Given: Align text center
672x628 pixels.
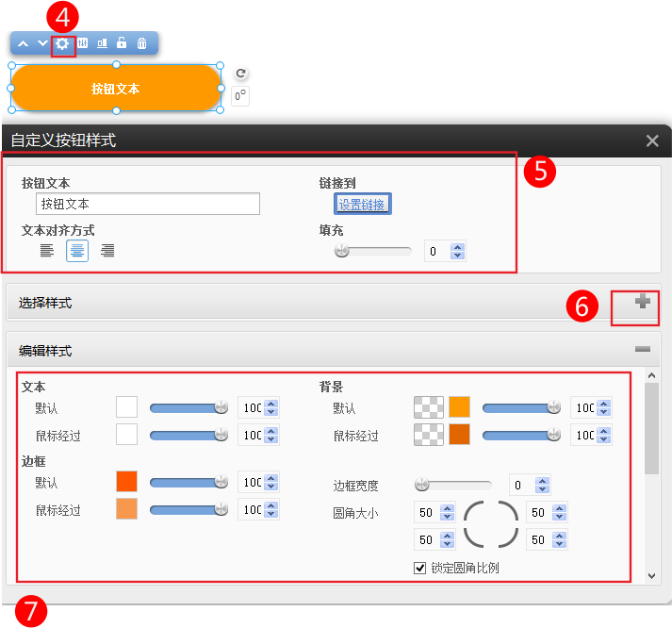Looking at the screenshot, I should [77, 251].
